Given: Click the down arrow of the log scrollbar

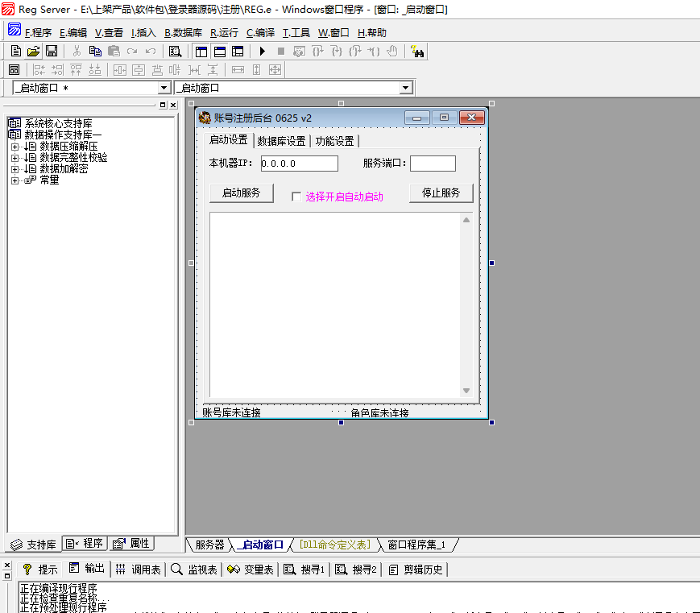Looking at the screenshot, I should 466,391.
